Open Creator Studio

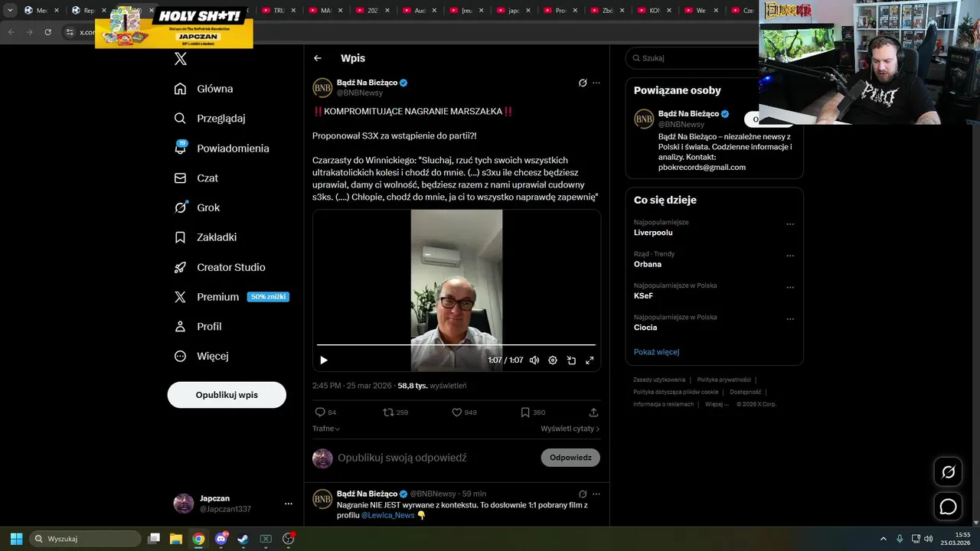[220, 267]
